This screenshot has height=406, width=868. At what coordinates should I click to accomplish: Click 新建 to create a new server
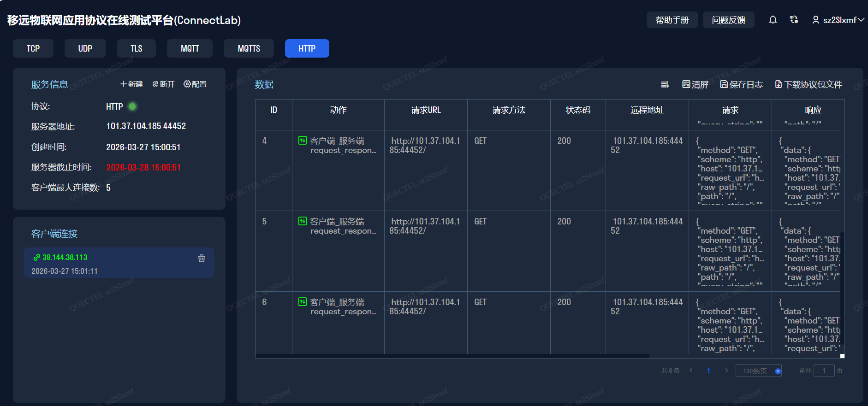[131, 84]
